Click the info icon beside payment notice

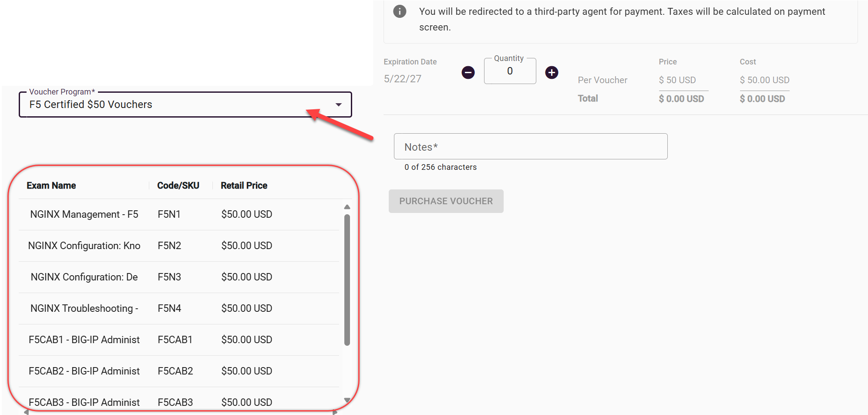click(x=399, y=11)
